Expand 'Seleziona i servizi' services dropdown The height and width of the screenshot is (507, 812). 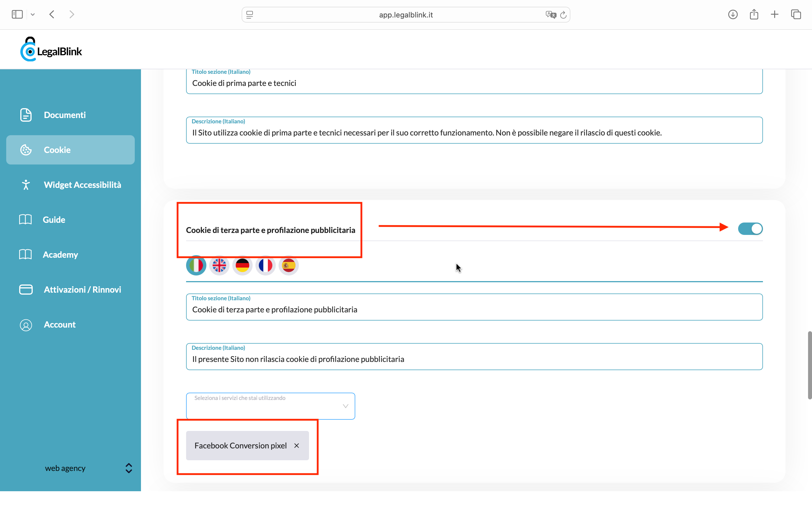pyautogui.click(x=270, y=406)
